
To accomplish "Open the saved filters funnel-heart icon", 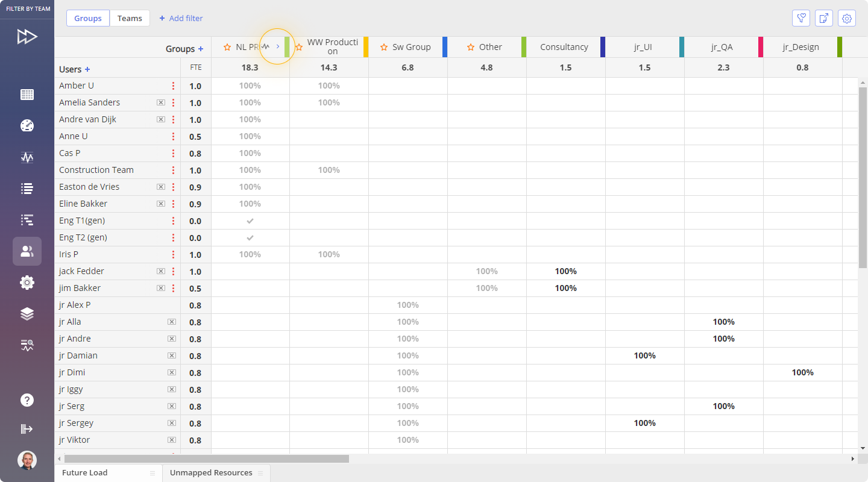I will coord(800,19).
